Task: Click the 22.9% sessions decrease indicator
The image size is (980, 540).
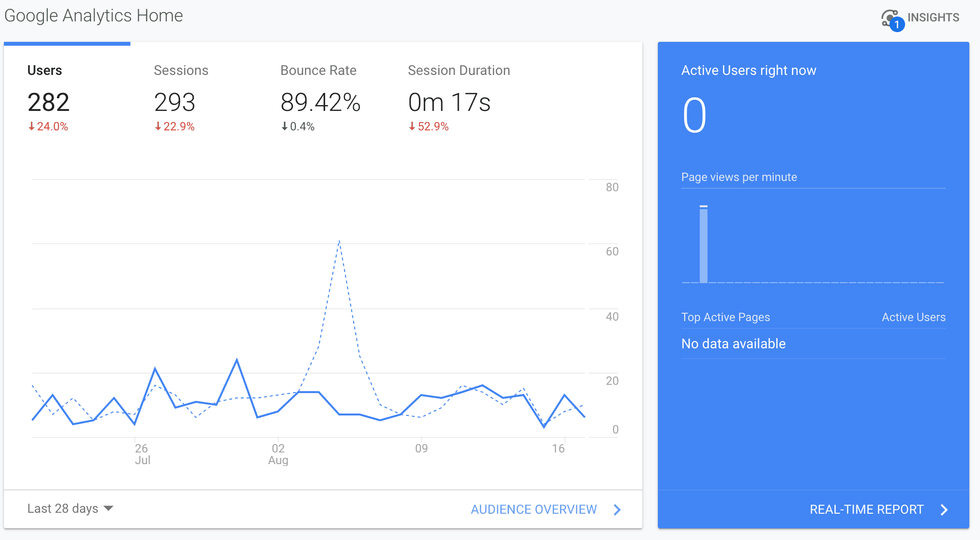Action: 175,126
